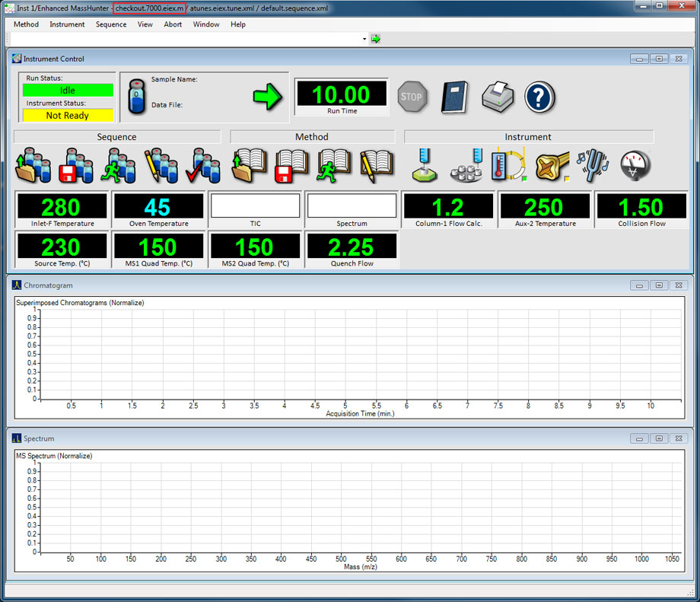Image resolution: width=700 pixels, height=602 pixels.
Task: Click the load sequence folder icon
Action: (33, 165)
